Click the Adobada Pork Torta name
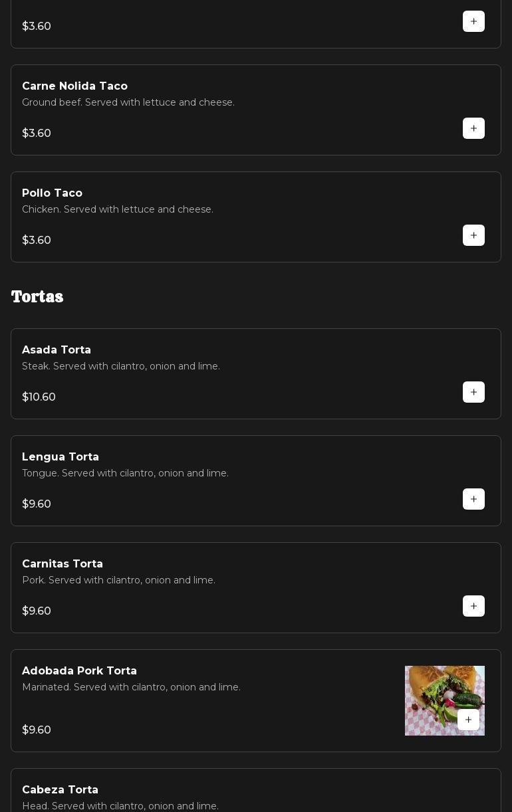The height and width of the screenshot is (812, 512). point(79,671)
